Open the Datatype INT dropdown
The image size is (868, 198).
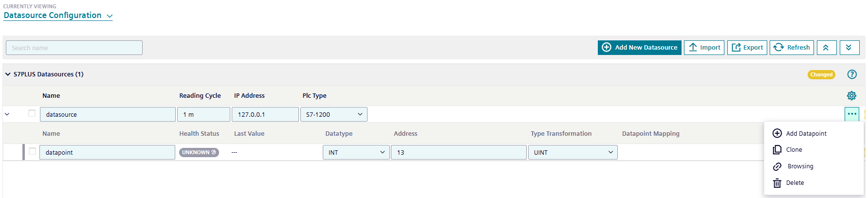[356, 152]
